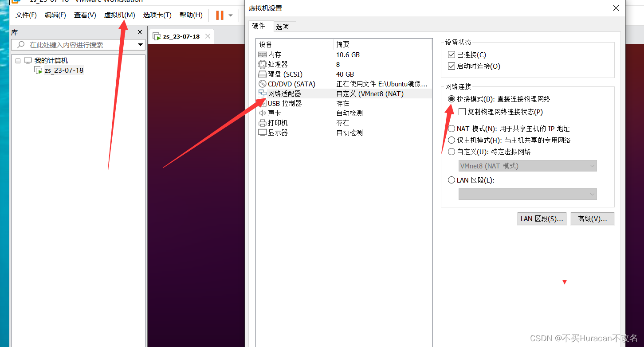The image size is (644, 347).
Task: Click the zs_23-07-18 VM icon in tree
Action: [x=38, y=70]
